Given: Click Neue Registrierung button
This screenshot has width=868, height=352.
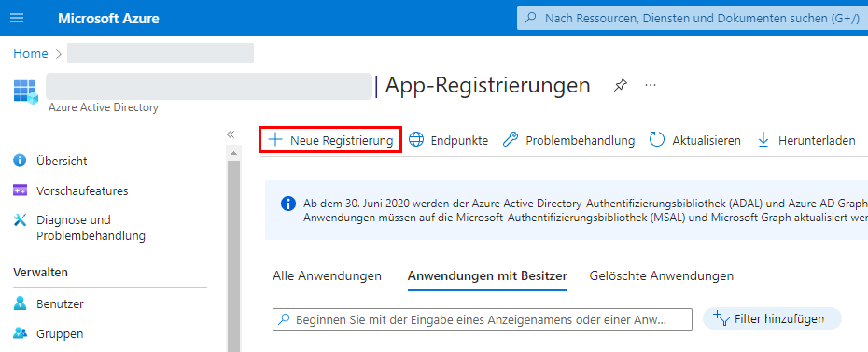Looking at the screenshot, I should (330, 140).
